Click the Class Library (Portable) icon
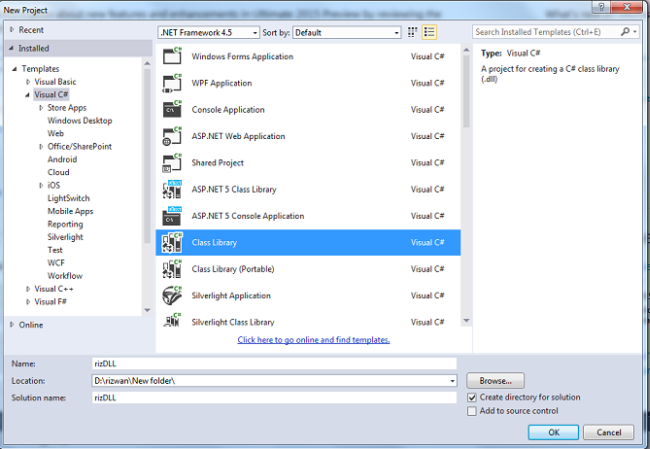The image size is (650, 449). click(x=172, y=269)
